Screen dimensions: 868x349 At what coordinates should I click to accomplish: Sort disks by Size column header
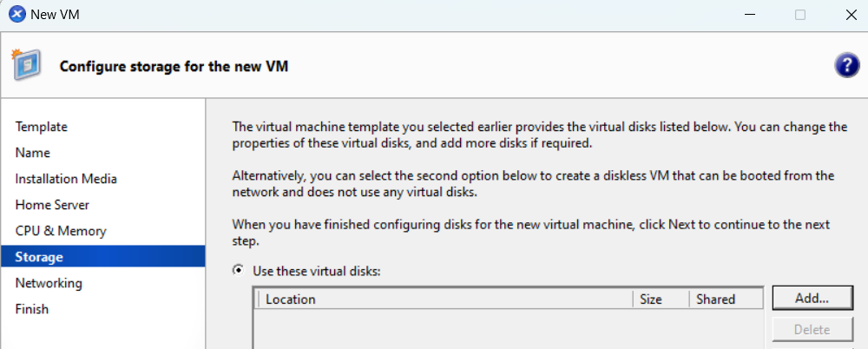point(661,300)
